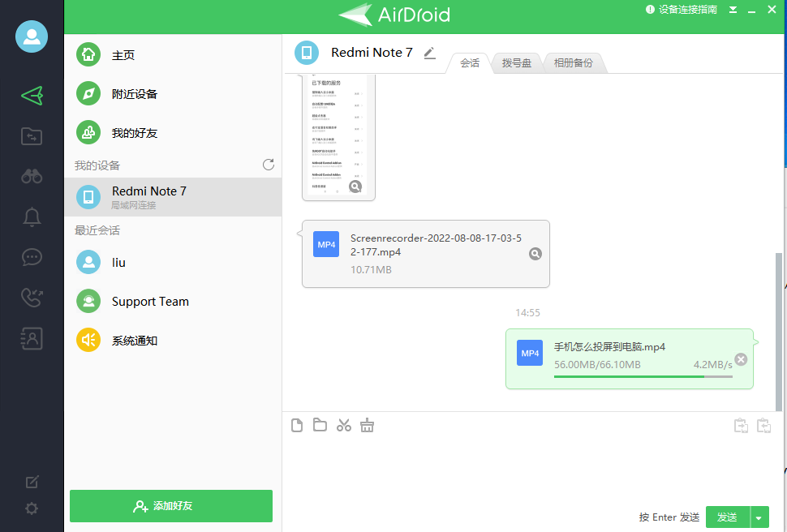Click magnifier on the screenshot thumbnail

point(355,187)
